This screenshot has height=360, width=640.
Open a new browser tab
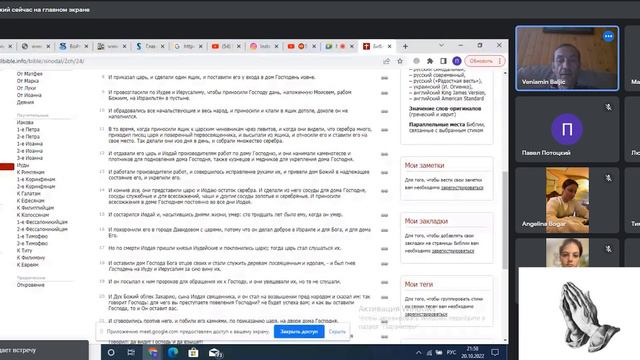coord(405,47)
